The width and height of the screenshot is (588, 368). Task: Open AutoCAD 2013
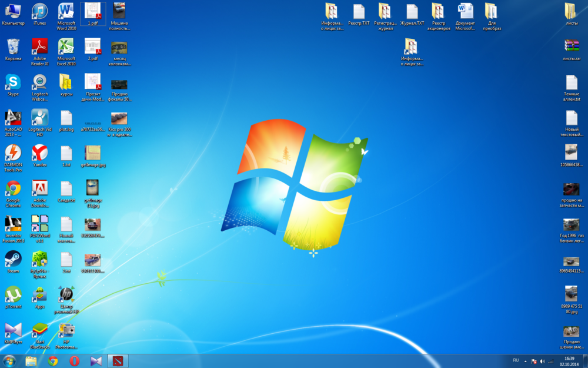click(13, 118)
